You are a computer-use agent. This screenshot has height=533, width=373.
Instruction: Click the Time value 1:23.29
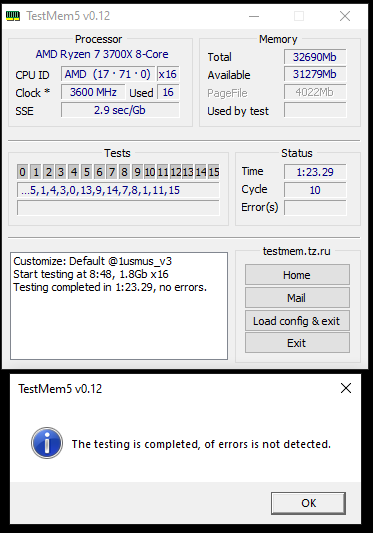315,172
